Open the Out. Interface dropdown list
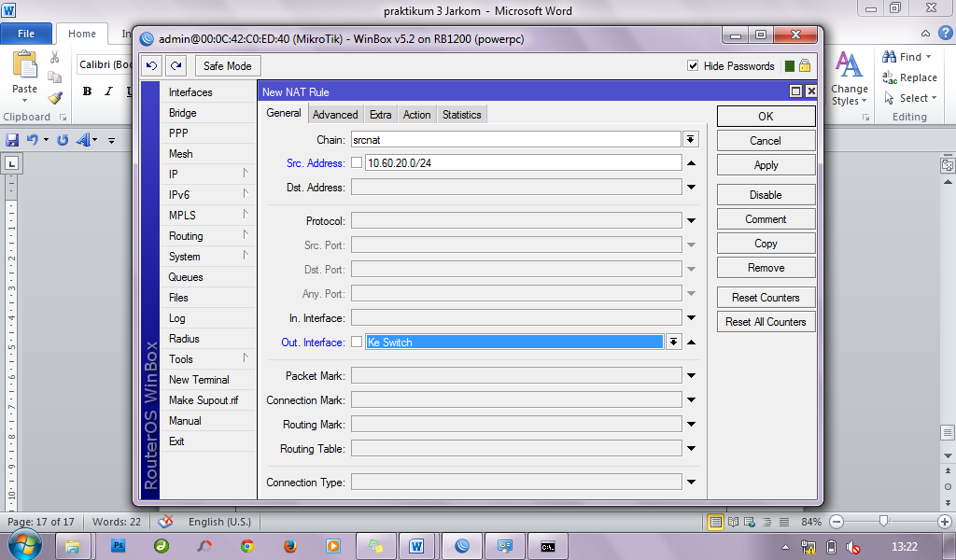956x560 pixels. coord(673,342)
